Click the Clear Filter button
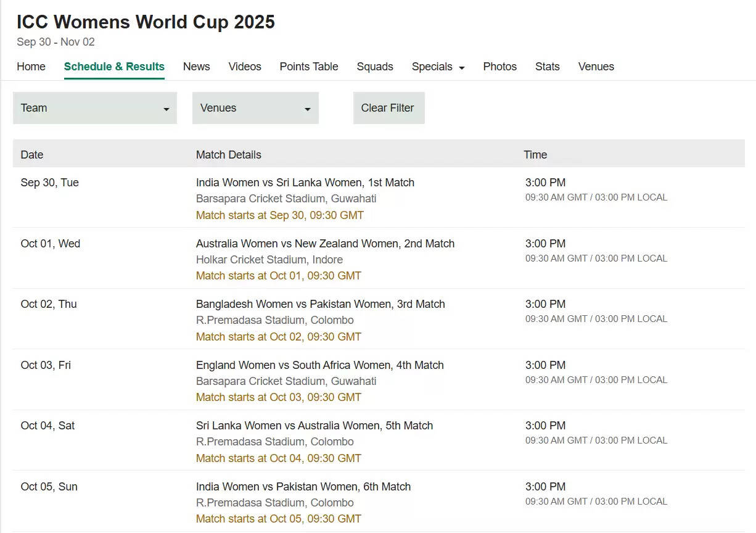 [x=389, y=108]
